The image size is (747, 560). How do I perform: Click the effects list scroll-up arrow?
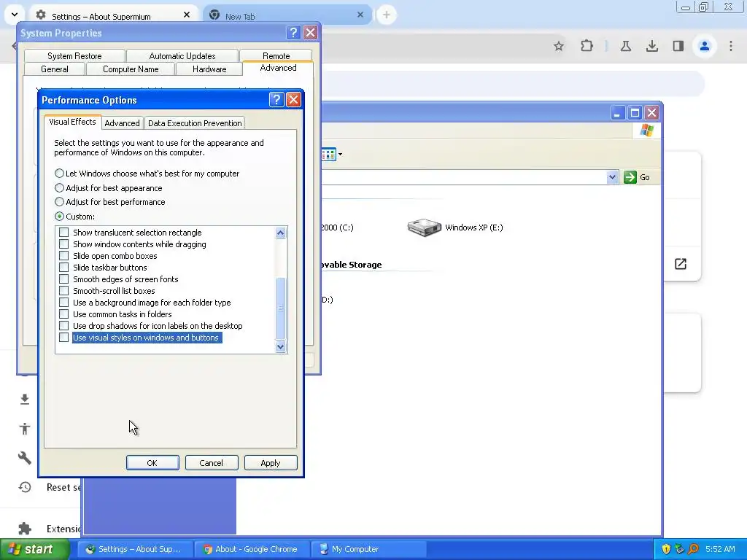[281, 233]
